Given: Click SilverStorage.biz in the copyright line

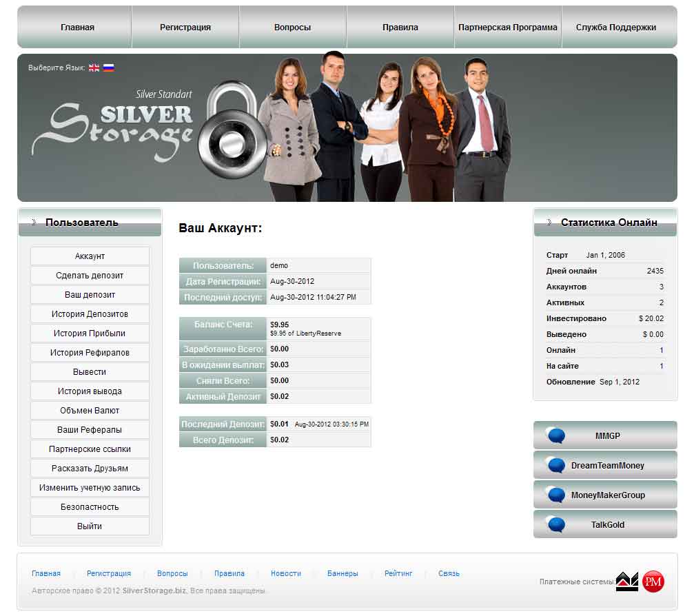Looking at the screenshot, I should (x=154, y=591).
